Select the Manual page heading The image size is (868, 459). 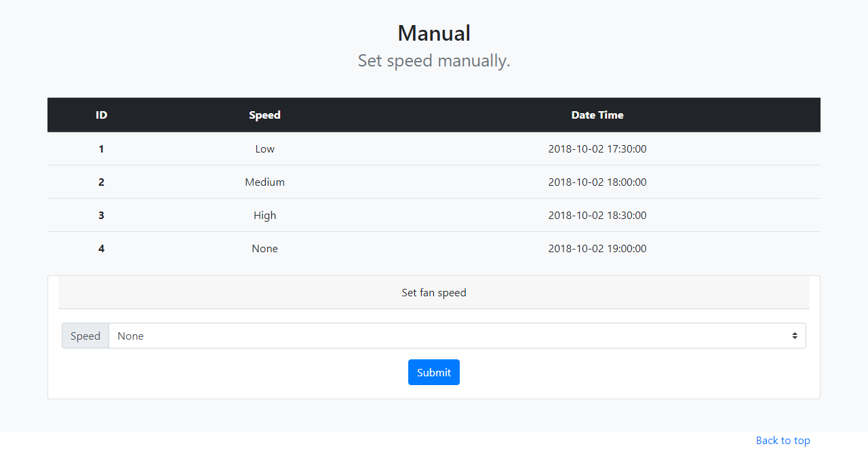click(x=434, y=33)
